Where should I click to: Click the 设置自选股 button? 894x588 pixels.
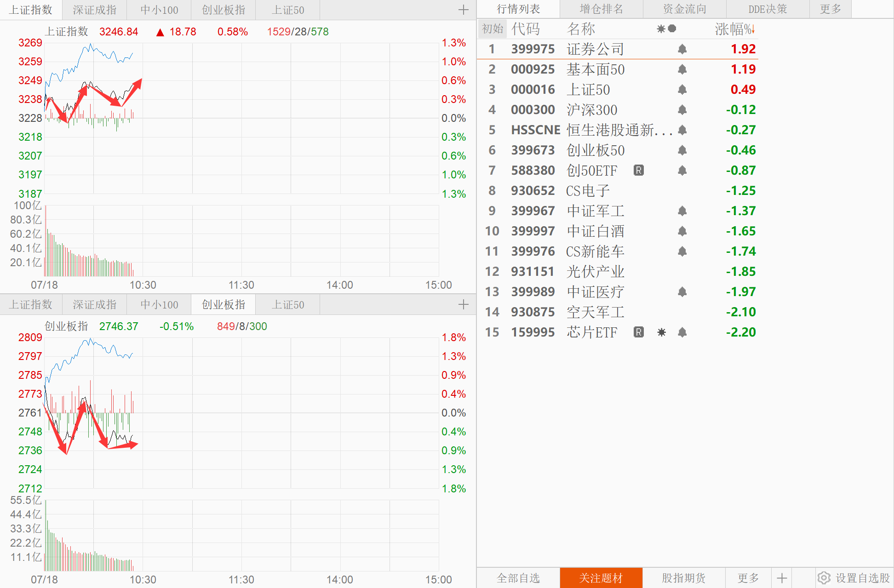(854, 578)
